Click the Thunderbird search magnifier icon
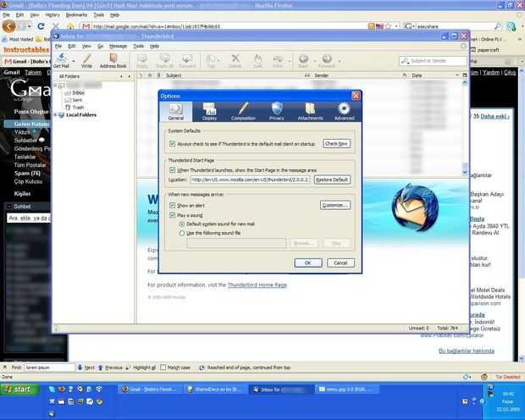The width and height of the screenshot is (525, 420). (405, 61)
